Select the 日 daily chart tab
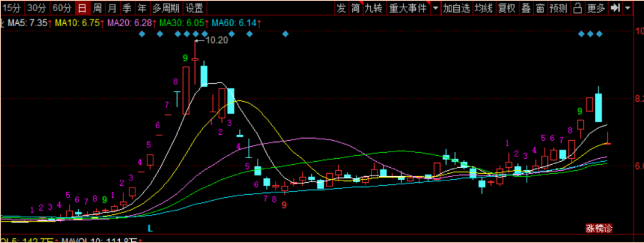 tap(82, 8)
